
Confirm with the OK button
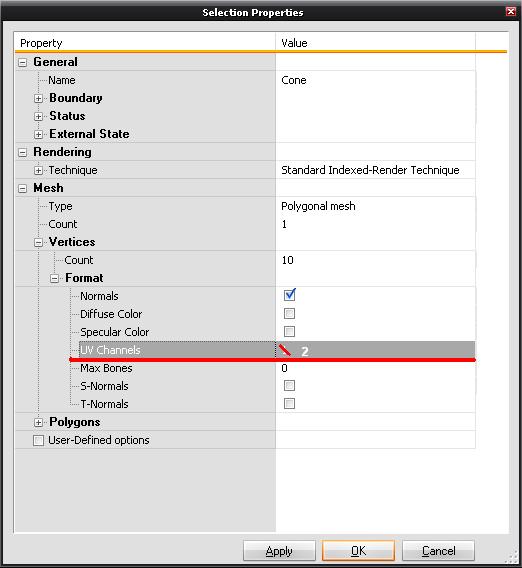358,551
